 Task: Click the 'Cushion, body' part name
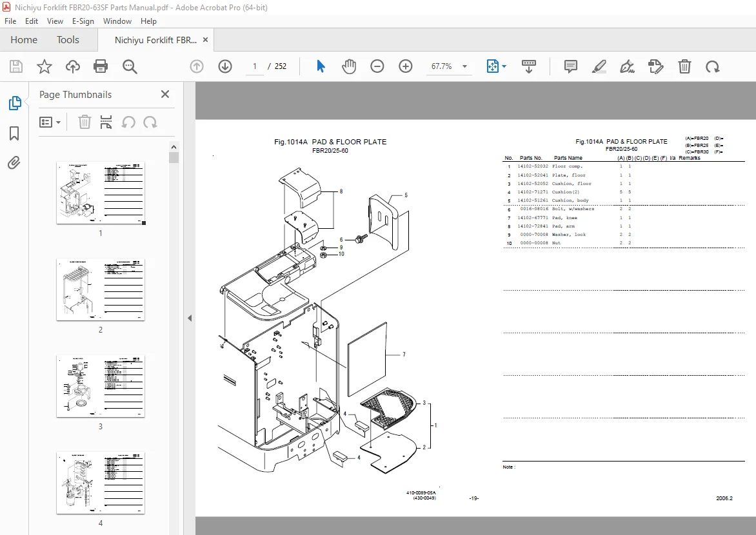570,200
